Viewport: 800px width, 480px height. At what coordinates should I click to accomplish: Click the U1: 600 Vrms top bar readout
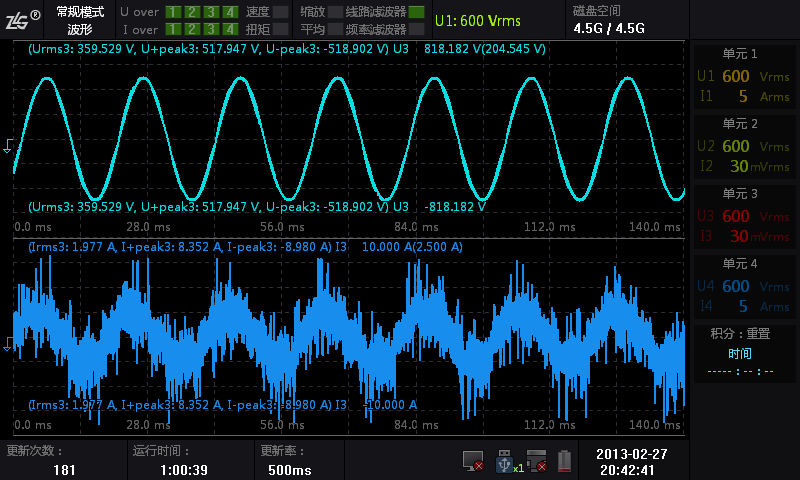tap(478, 21)
